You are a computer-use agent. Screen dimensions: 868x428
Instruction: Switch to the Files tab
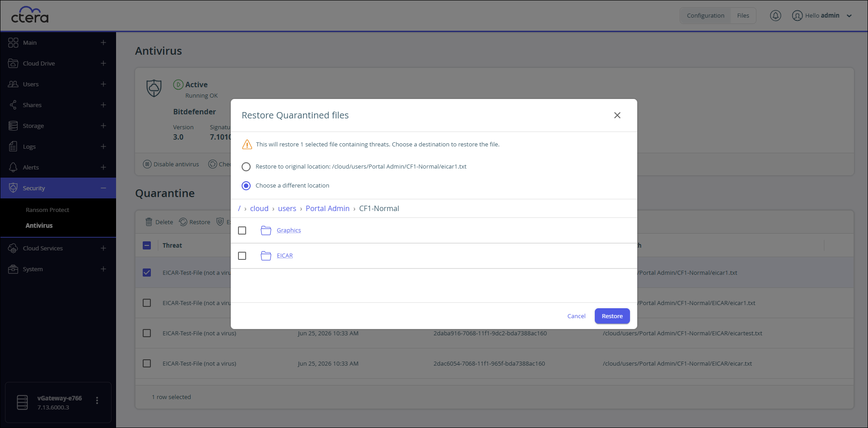tap(743, 15)
